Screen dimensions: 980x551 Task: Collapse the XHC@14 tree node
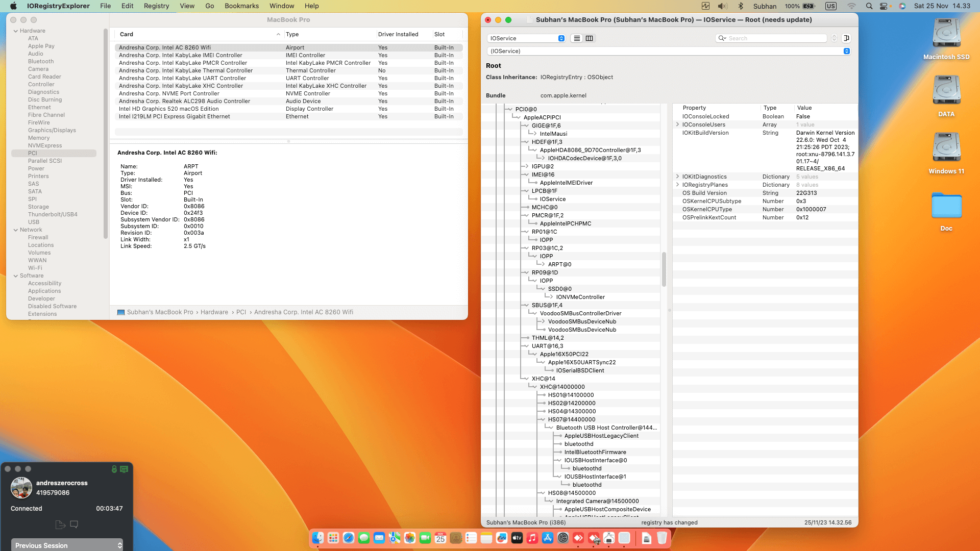click(526, 379)
